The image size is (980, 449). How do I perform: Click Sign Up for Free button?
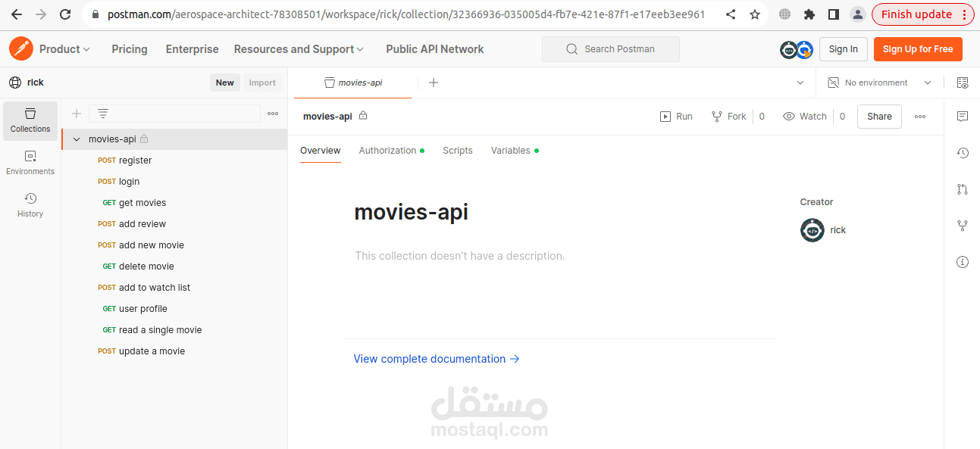tap(918, 49)
